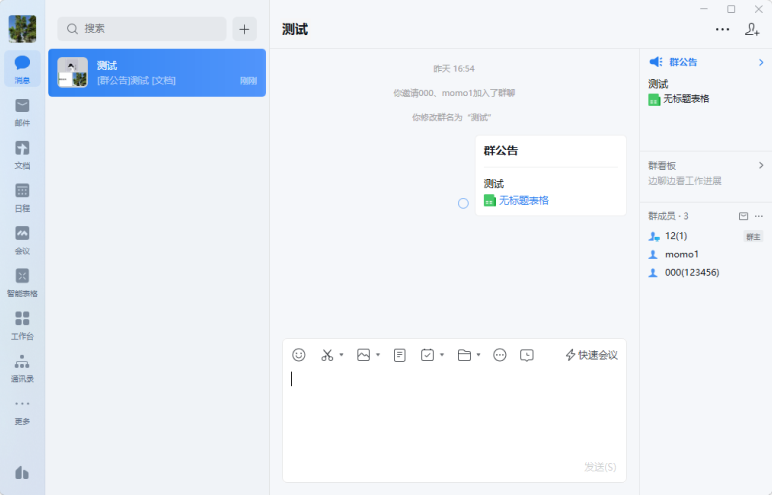Click the 昨天 16:54 timestamp

[x=454, y=69]
